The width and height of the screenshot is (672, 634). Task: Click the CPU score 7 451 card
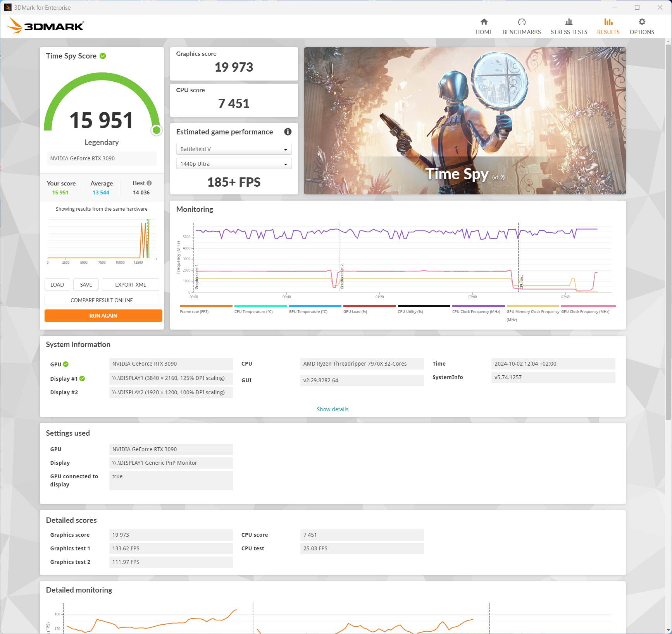(x=234, y=100)
